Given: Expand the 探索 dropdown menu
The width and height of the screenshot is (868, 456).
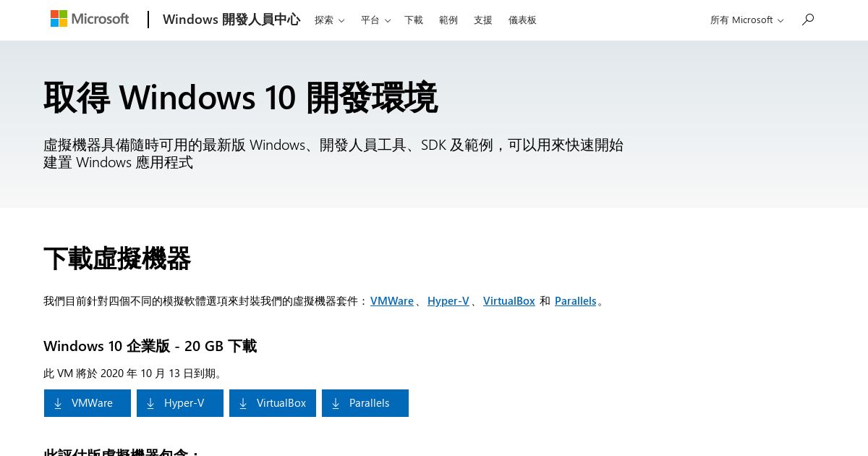Looking at the screenshot, I should pos(329,20).
